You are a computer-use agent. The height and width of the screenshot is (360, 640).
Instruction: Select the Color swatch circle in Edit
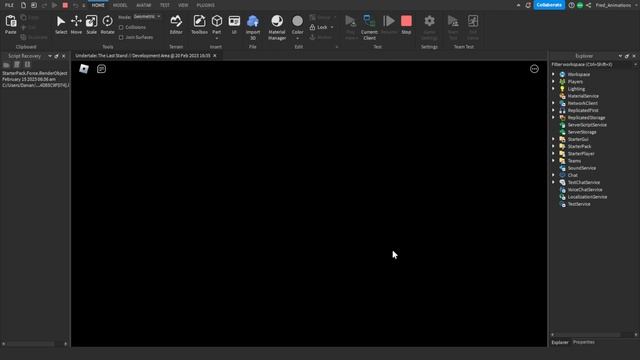298,21
